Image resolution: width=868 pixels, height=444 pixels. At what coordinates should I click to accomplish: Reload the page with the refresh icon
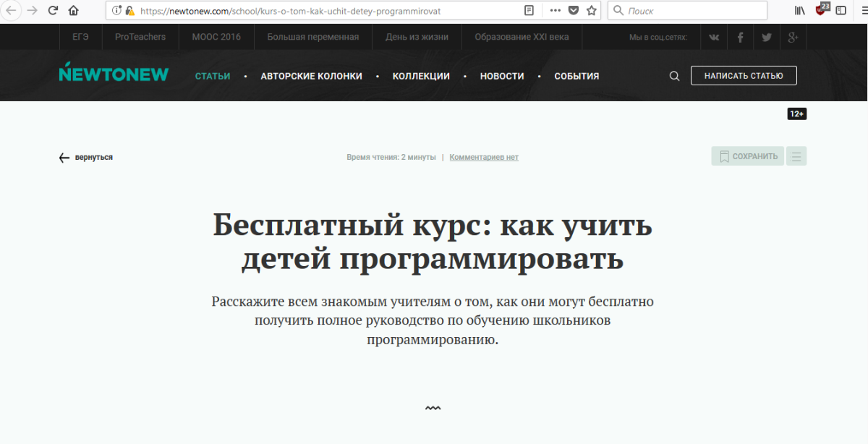pyautogui.click(x=53, y=11)
